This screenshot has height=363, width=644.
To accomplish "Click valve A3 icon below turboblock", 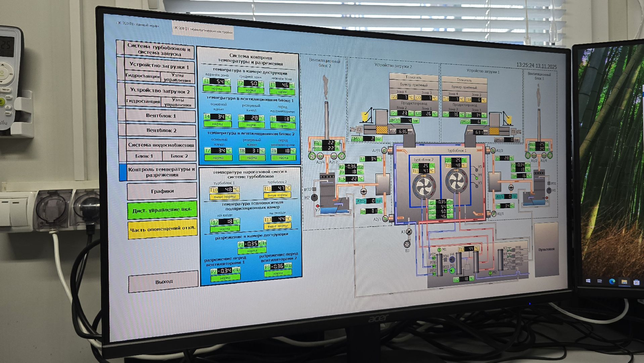I will pos(409,232).
